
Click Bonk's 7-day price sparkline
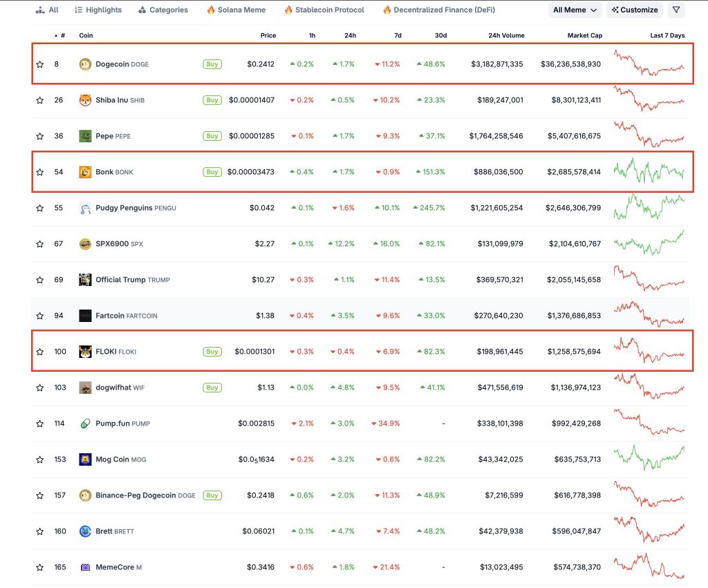(650, 171)
